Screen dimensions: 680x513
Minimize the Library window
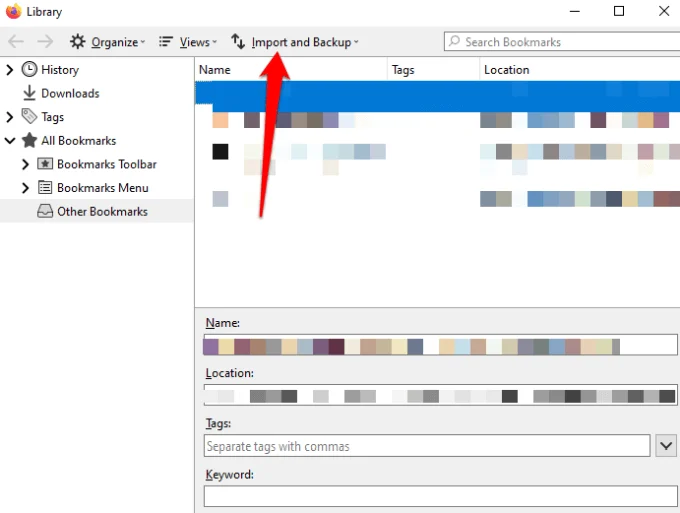tap(575, 11)
